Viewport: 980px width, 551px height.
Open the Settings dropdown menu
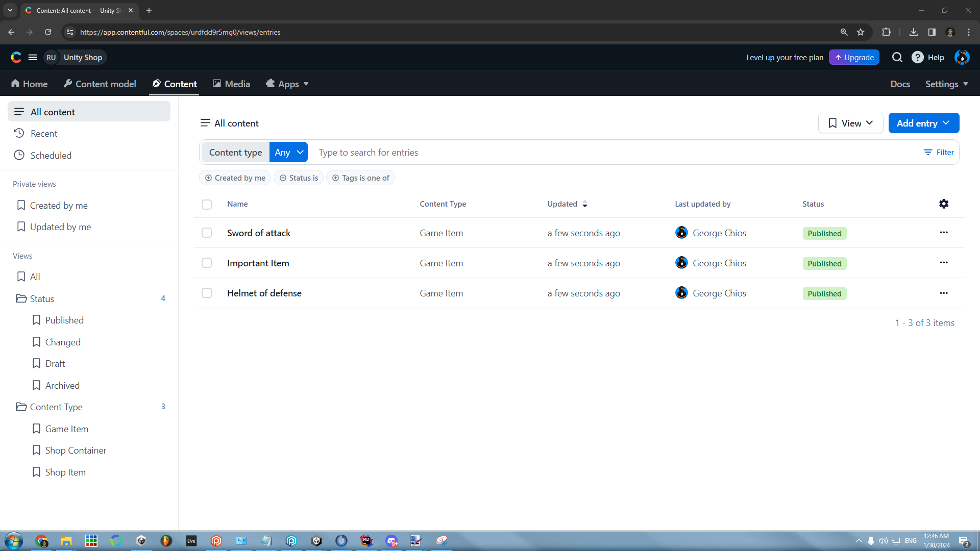coord(946,84)
